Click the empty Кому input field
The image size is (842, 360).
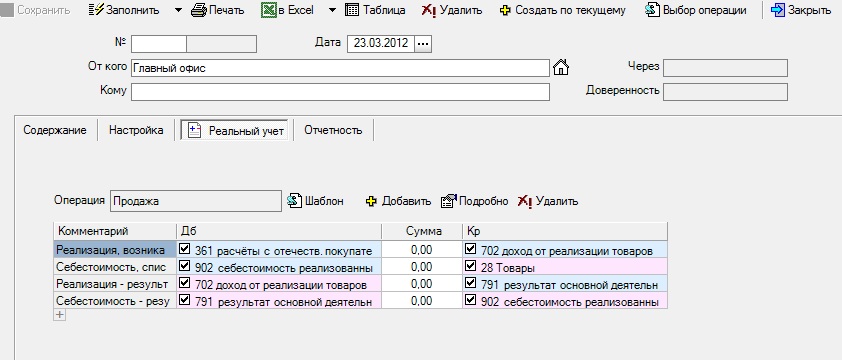coord(340,92)
